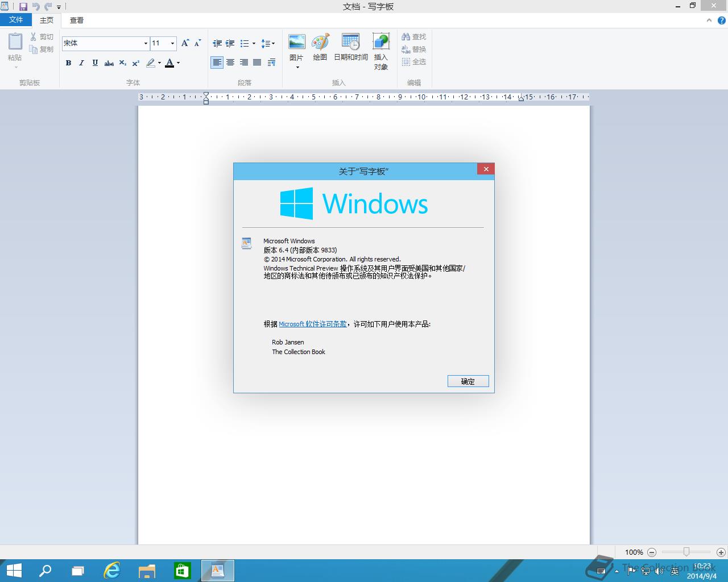728x582 pixels.
Task: Toggle underline formatting
Action: pos(95,63)
